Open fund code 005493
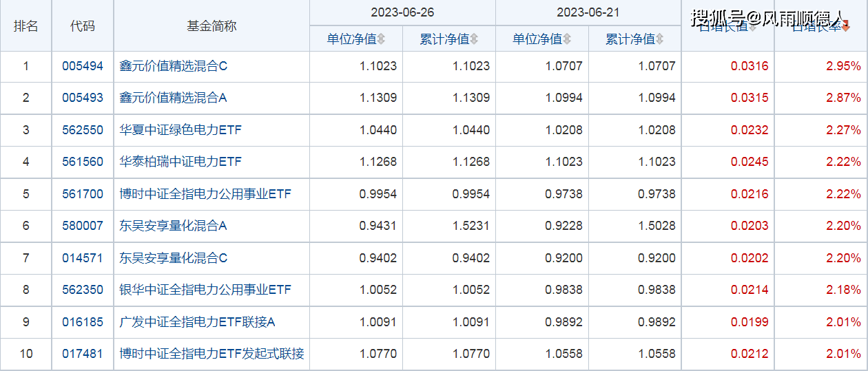 click(x=83, y=98)
